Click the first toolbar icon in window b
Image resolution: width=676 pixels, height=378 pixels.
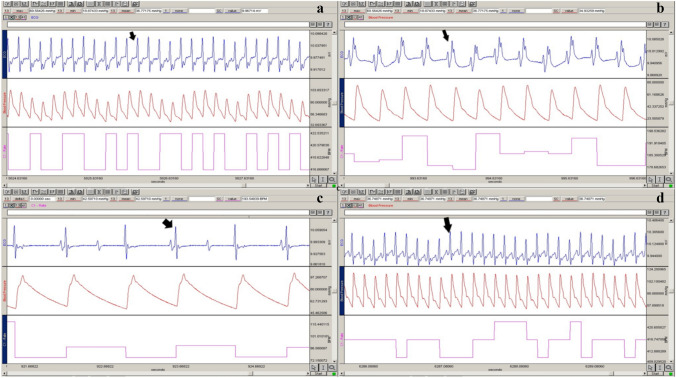pos(344,4)
